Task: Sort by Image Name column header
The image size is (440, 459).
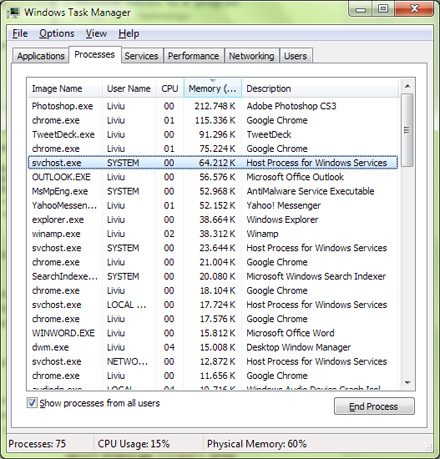Action: [x=65, y=89]
